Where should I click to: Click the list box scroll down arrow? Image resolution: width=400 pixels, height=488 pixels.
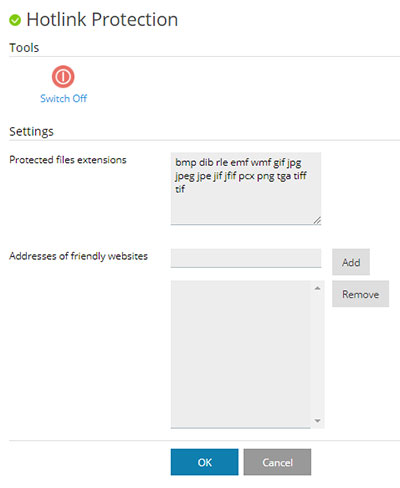coord(318,421)
